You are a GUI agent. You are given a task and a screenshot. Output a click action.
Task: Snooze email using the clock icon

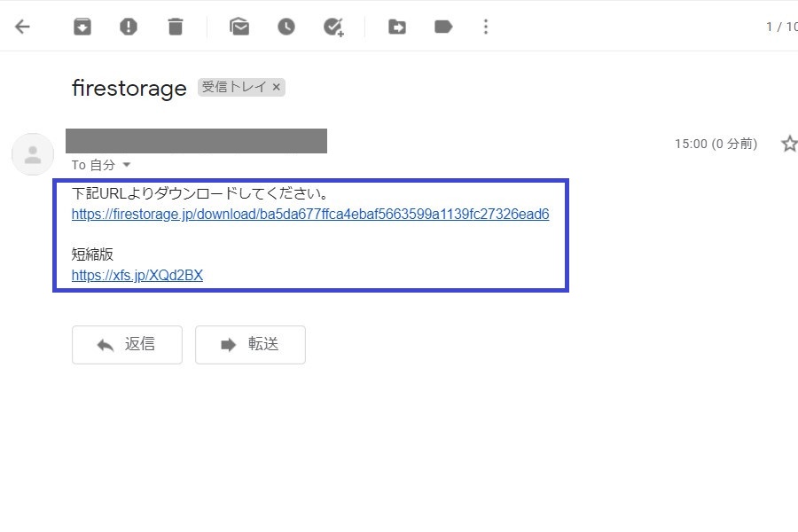click(x=286, y=27)
